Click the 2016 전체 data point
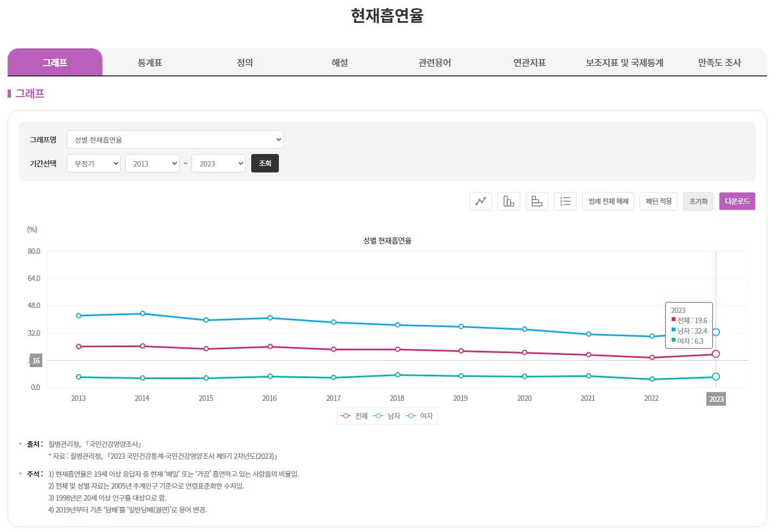The width and height of the screenshot is (778, 532). (x=270, y=347)
